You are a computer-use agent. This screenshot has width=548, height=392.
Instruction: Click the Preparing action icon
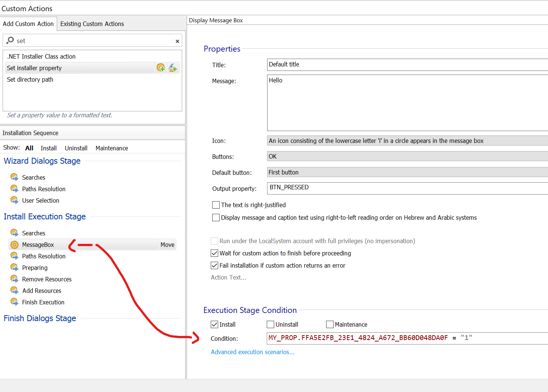click(x=14, y=267)
